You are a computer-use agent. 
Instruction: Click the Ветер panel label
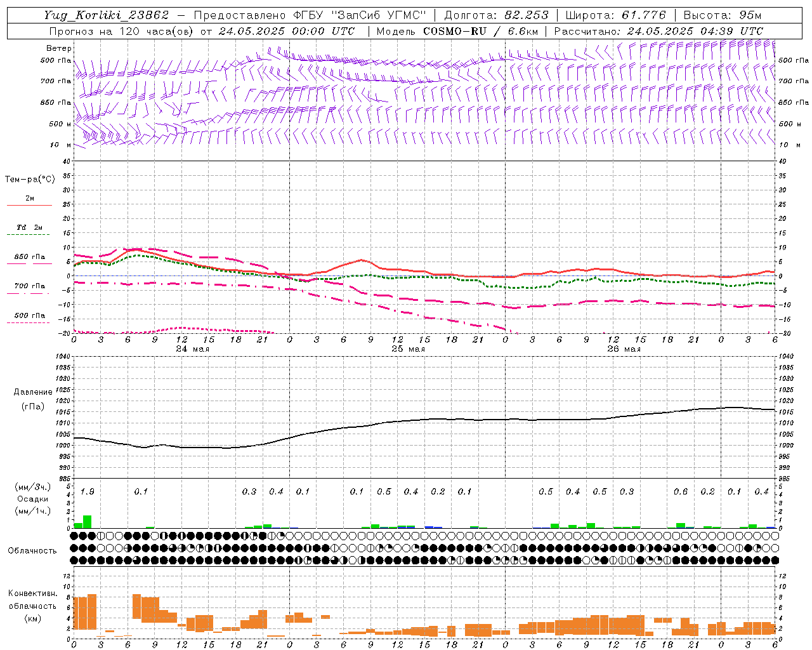[59, 48]
